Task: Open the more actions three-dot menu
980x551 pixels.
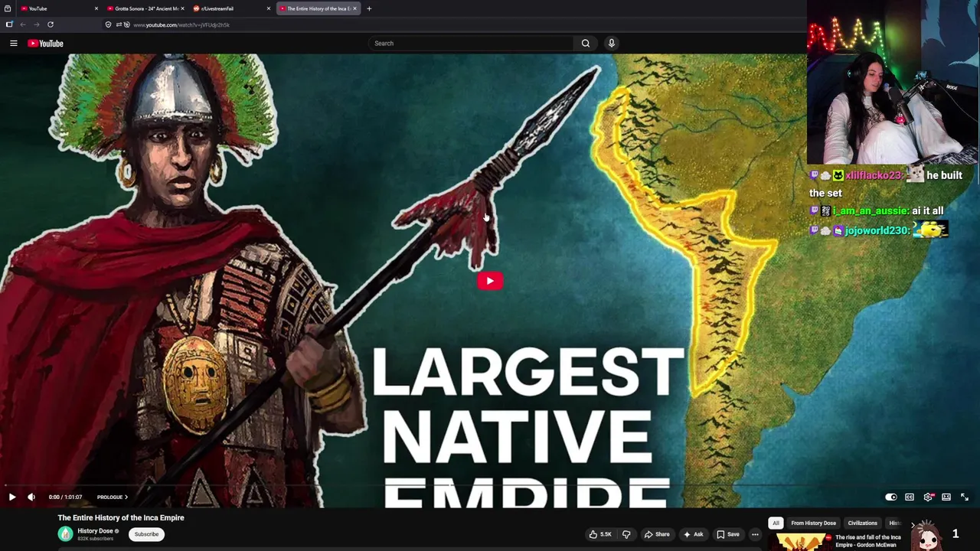Action: coord(755,534)
